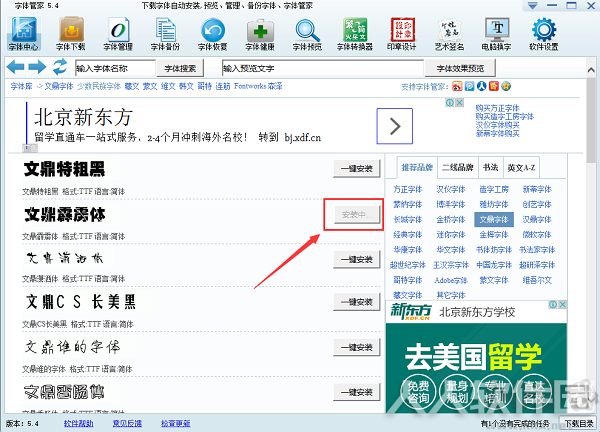Open 字体转换器 toolbar icon

pyautogui.click(x=355, y=34)
